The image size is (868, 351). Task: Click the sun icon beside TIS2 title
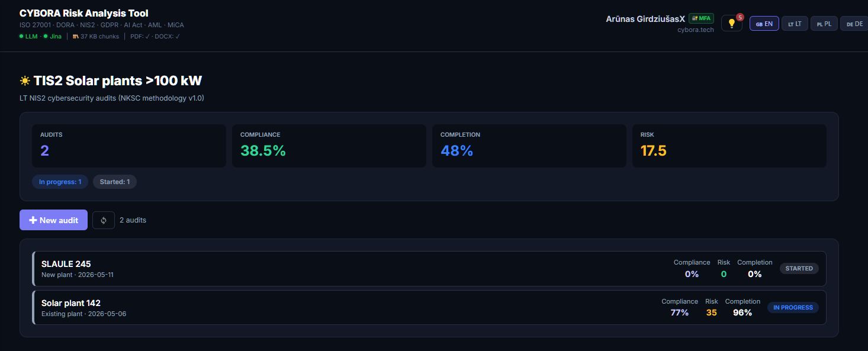(x=25, y=81)
